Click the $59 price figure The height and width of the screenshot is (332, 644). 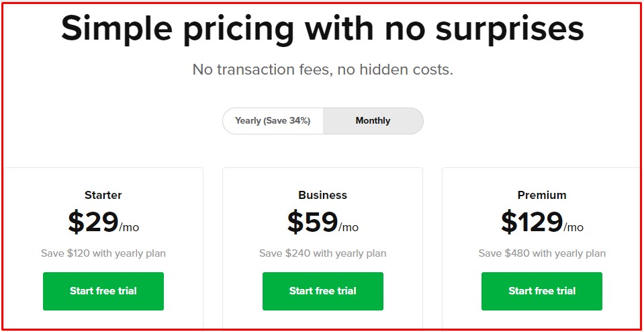click(x=312, y=222)
